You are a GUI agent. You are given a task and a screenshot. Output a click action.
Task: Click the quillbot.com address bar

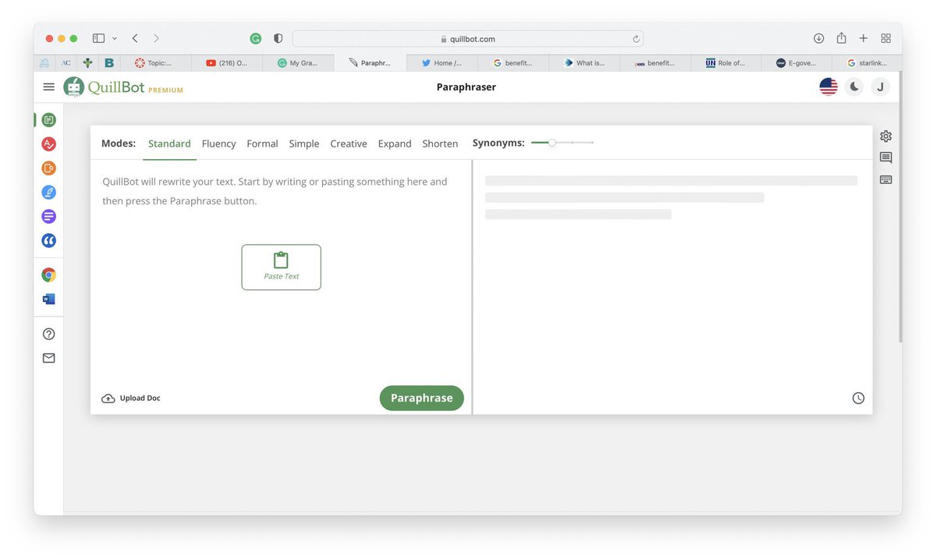coord(468,39)
